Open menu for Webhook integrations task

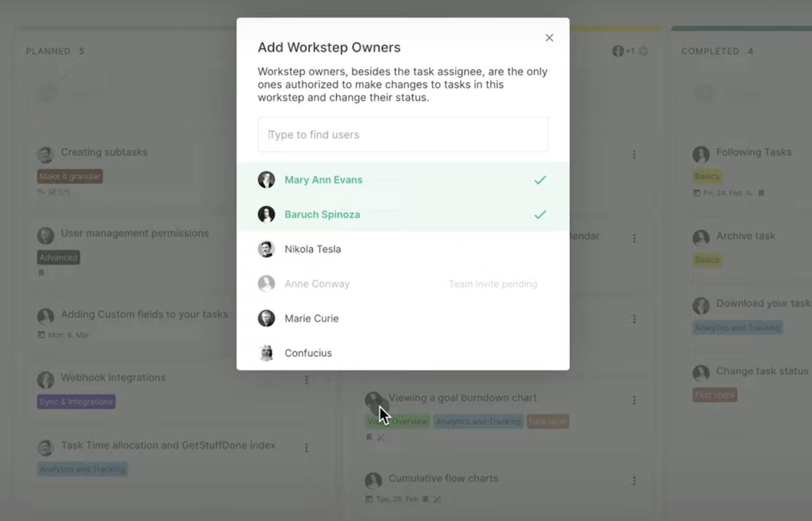(307, 380)
